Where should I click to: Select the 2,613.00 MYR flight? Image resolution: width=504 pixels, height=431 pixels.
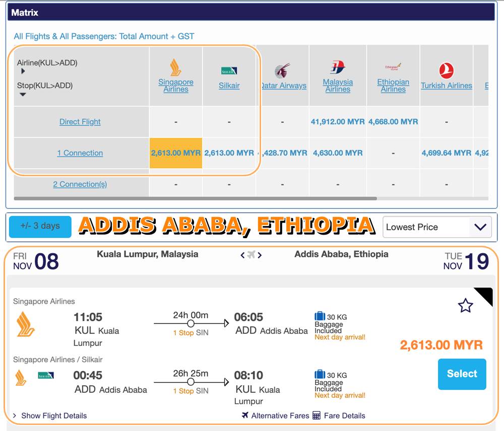[x=462, y=374]
